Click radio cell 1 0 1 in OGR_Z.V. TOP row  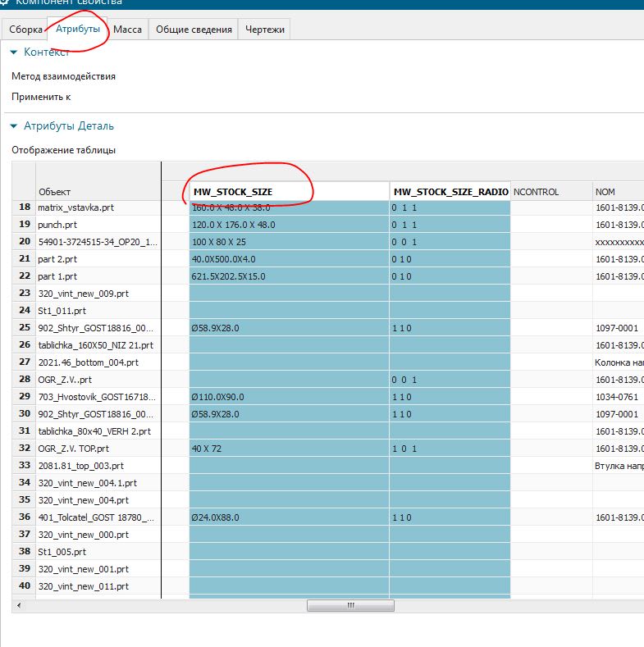pyautogui.click(x=450, y=449)
